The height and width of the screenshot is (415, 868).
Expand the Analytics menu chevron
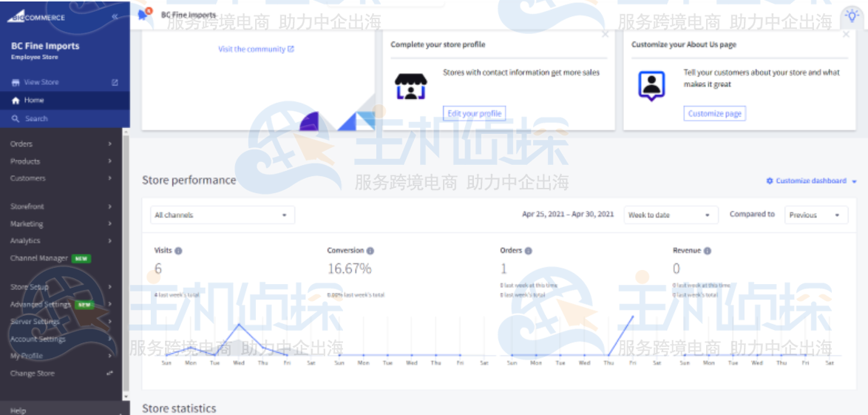[109, 241]
